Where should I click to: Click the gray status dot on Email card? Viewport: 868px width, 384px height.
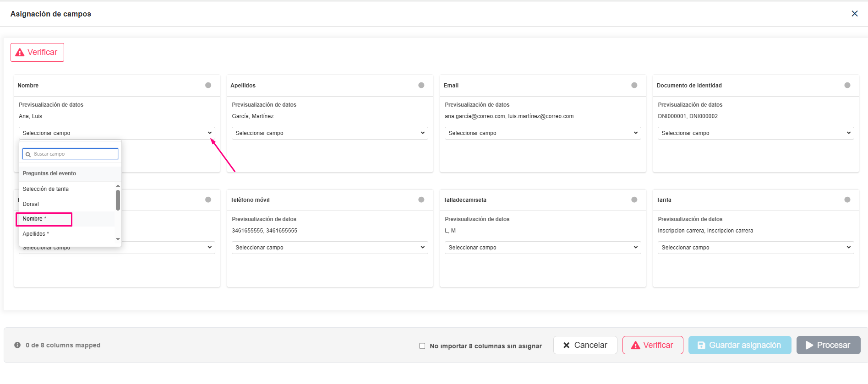pos(634,85)
